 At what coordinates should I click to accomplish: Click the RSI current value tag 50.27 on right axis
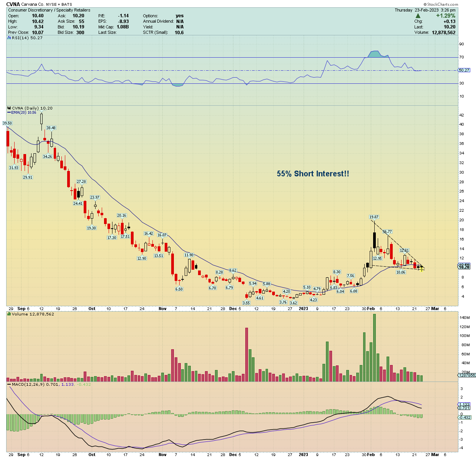[464, 70]
